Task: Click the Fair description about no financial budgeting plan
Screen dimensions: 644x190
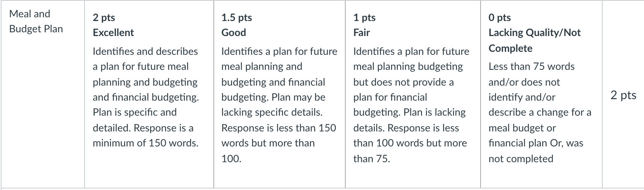Action: click(x=411, y=105)
